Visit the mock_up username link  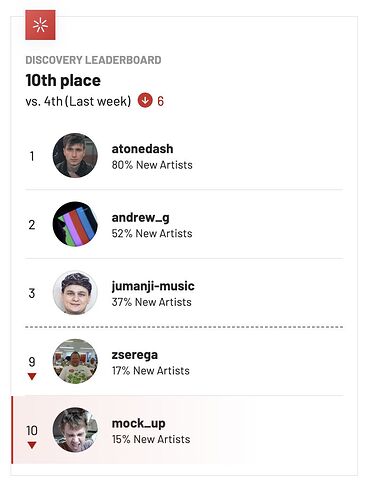(x=138, y=424)
